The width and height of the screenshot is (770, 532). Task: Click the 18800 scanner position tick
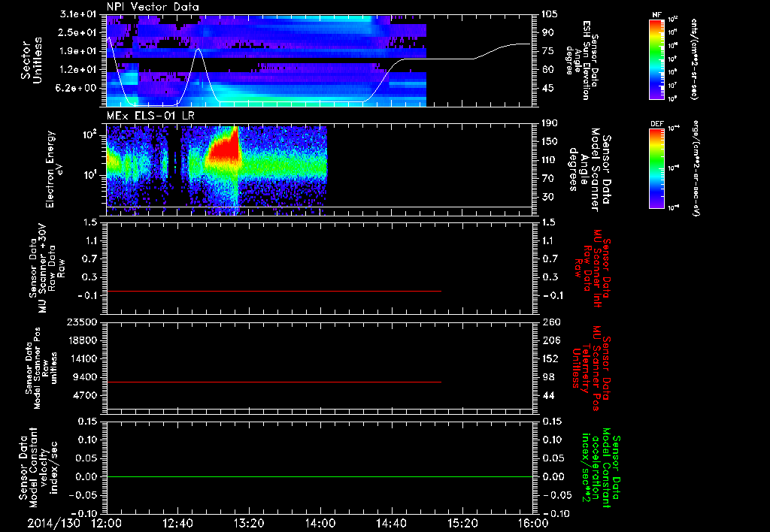(x=82, y=340)
